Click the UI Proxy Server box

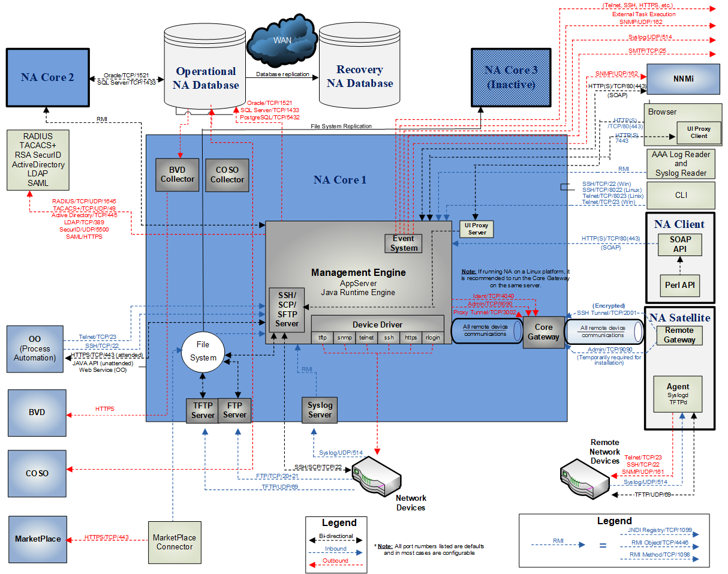[476, 229]
